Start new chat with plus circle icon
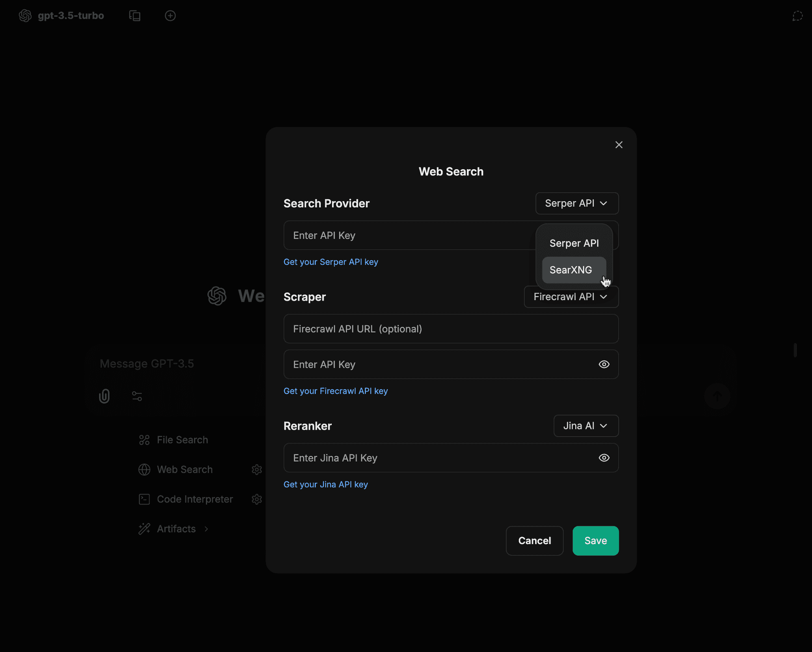The width and height of the screenshot is (812, 652). [x=170, y=16]
